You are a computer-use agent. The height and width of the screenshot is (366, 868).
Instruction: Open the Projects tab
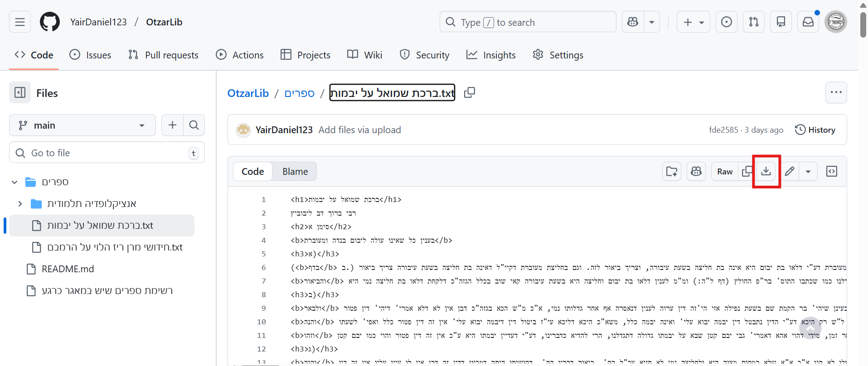pos(305,55)
